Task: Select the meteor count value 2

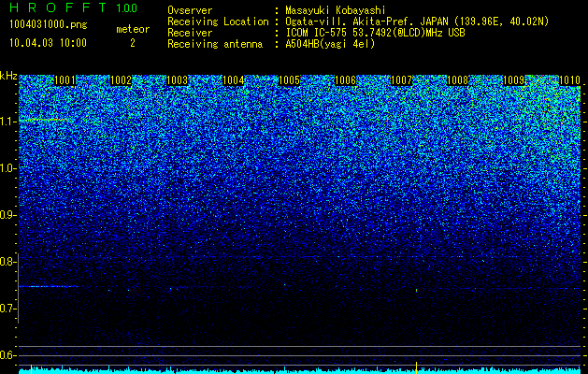Action: 133,43
